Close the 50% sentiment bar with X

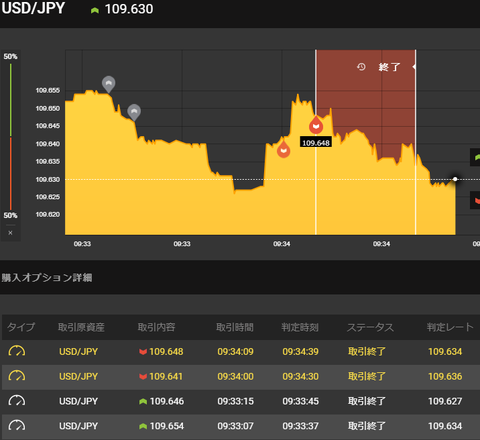point(10,233)
